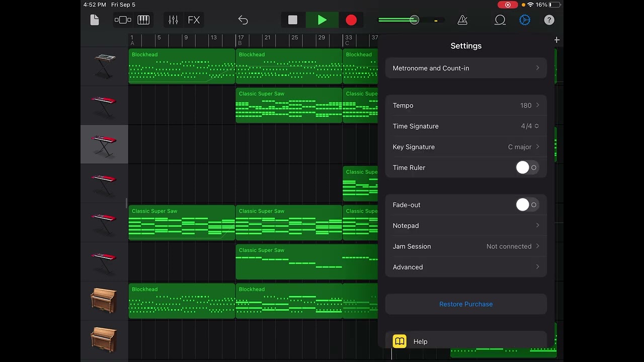
Task: Select the highlighted third keyboard track
Action: coord(105,144)
